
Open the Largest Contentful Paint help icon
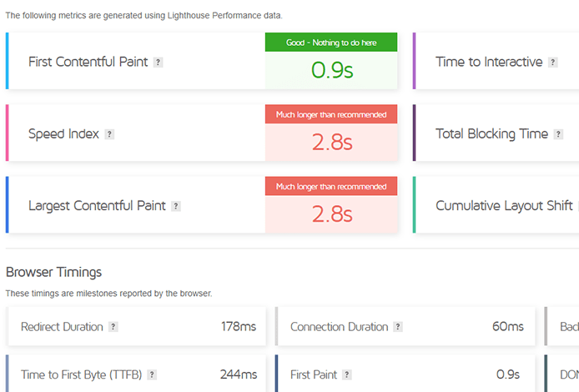176,206
